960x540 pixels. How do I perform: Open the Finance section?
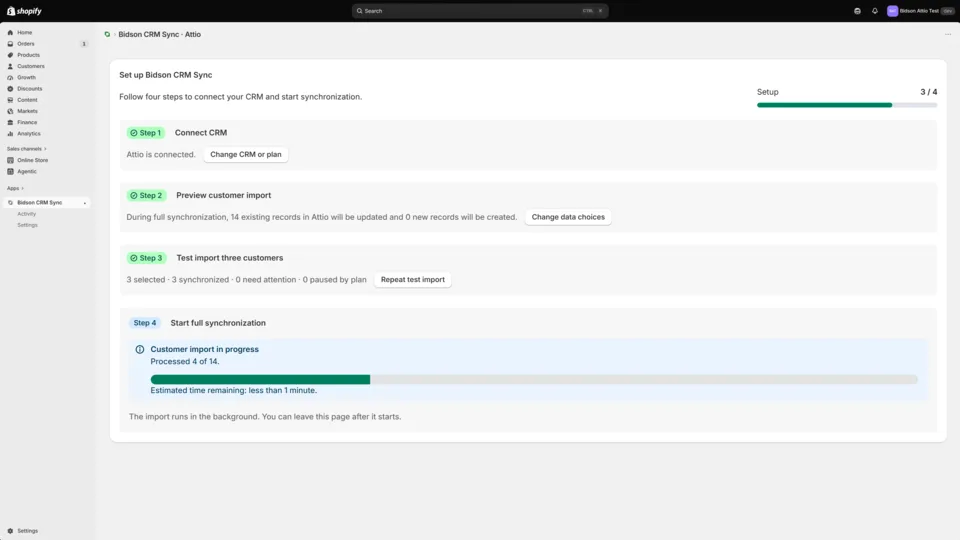click(x=27, y=122)
